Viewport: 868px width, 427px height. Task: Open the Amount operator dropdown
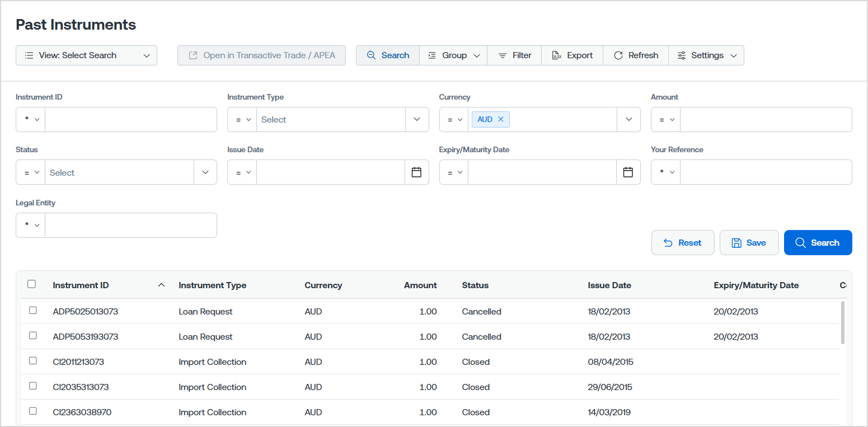pyautogui.click(x=666, y=119)
